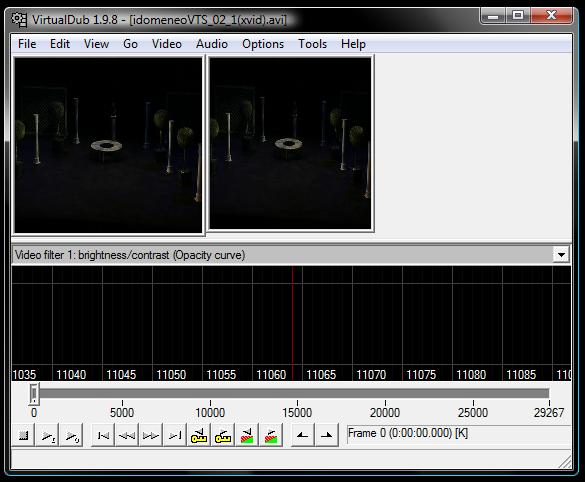Open the Video menu
This screenshot has width=585, height=482.
pyautogui.click(x=167, y=44)
